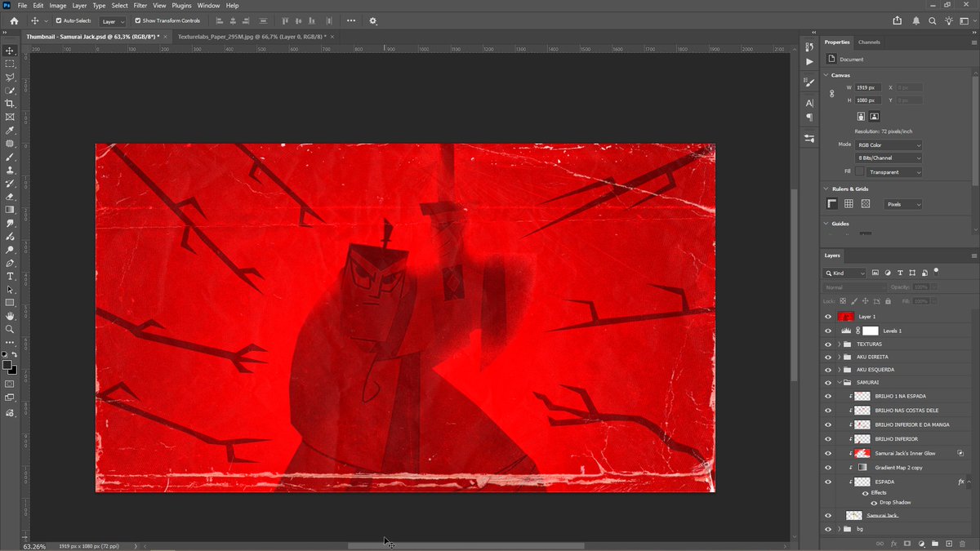This screenshot has height=551, width=980.
Task: Expand the AKU ESQUERDA group
Action: click(839, 370)
